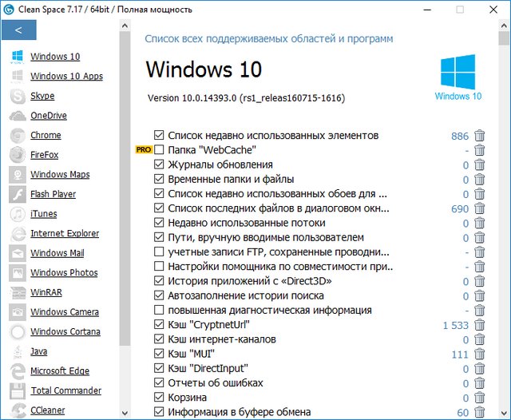Click Version 10.0.14393.0 text
This screenshot has height=420, width=511.
tap(247, 98)
